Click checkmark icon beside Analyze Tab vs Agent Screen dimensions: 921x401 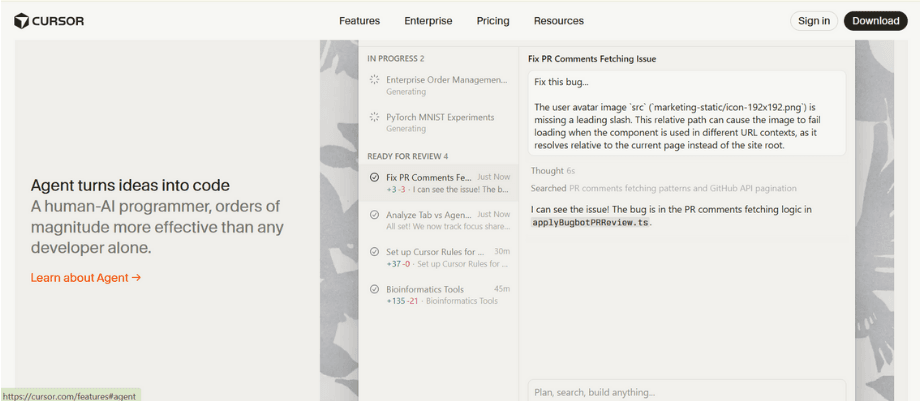click(x=374, y=214)
